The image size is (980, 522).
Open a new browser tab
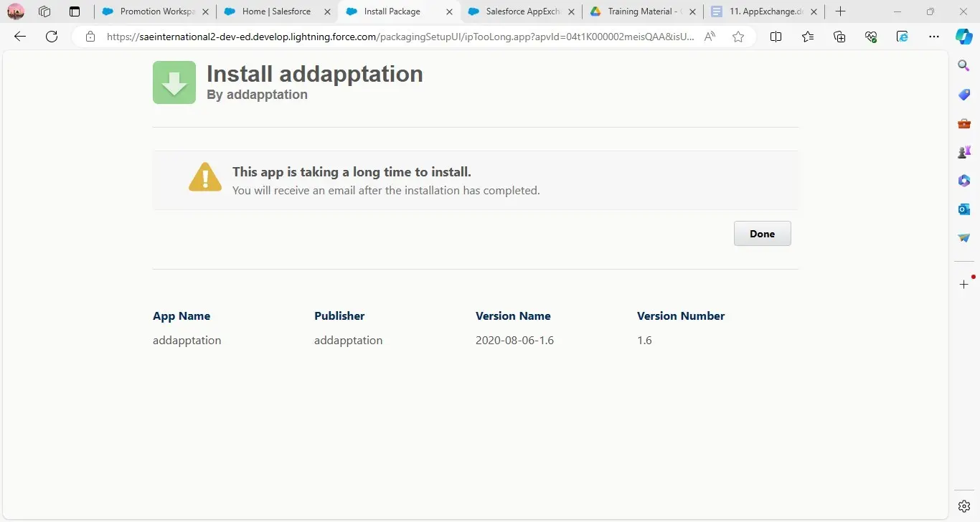[841, 11]
